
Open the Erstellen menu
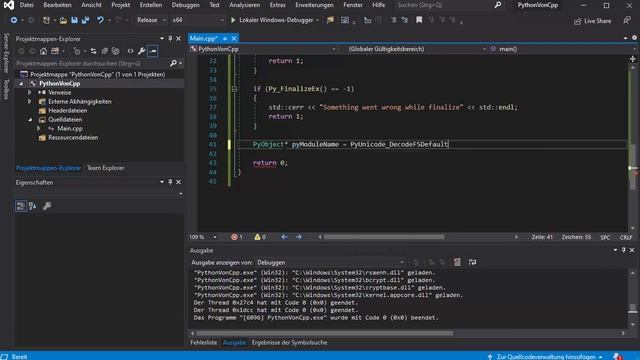tap(151, 5)
